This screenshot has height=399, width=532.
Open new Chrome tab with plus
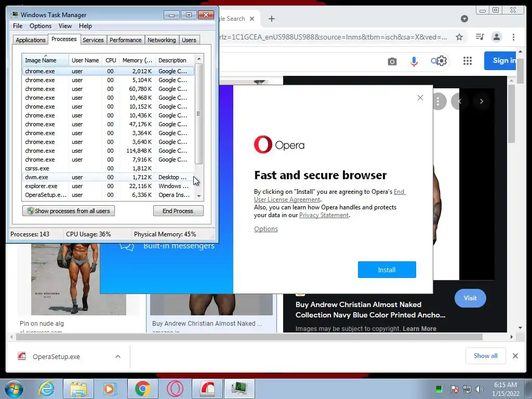coord(271,19)
